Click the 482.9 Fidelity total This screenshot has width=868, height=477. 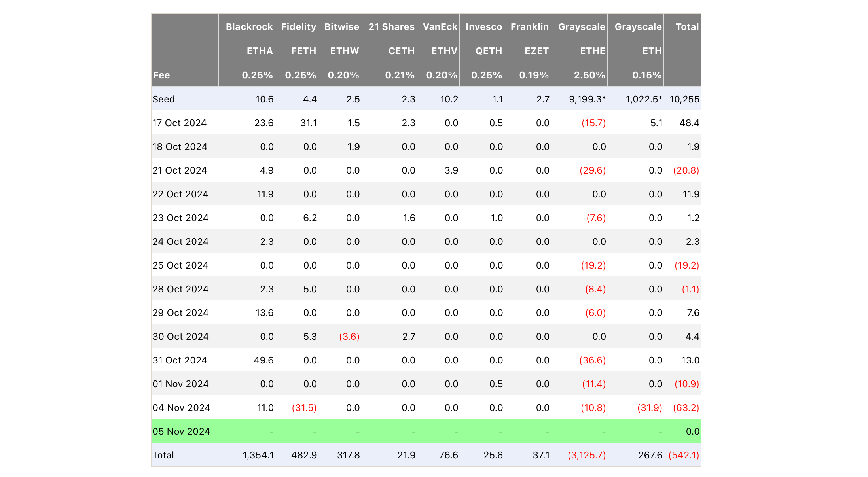[304, 455]
